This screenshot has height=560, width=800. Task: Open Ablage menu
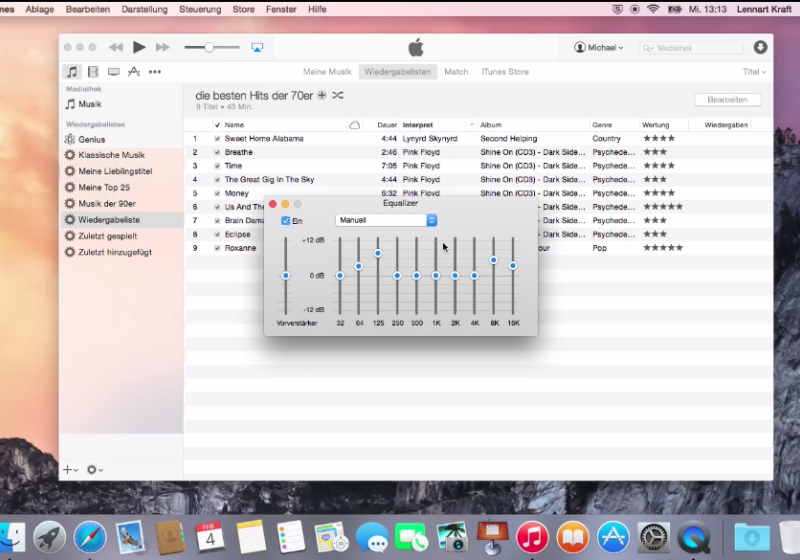39,9
